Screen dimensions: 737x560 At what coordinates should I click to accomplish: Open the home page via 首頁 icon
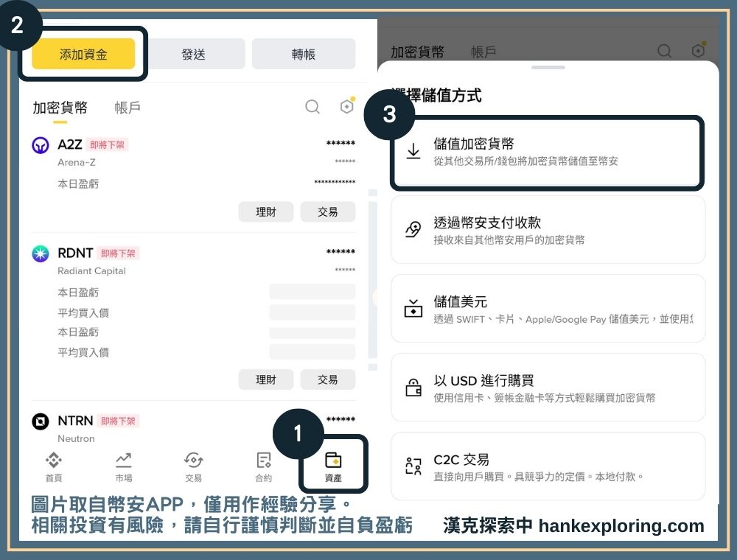52,464
